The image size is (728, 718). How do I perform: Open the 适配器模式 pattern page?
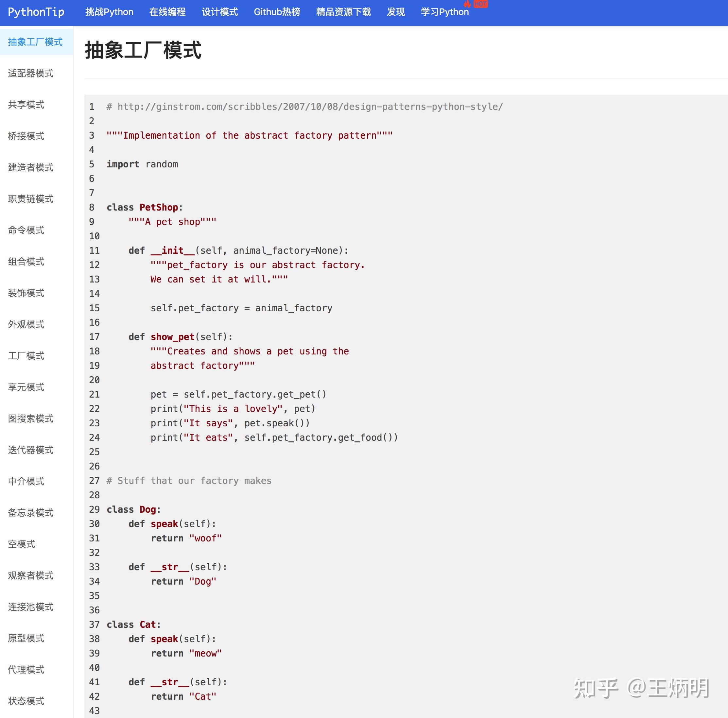31,74
